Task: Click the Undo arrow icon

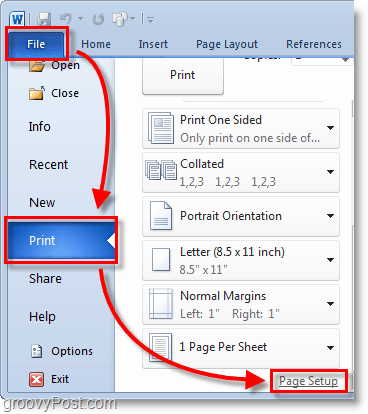Action: (66, 19)
